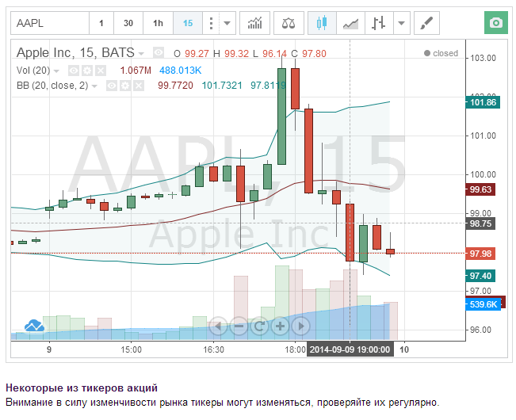
Task: Select the 1 minute interval
Action: click(101, 23)
